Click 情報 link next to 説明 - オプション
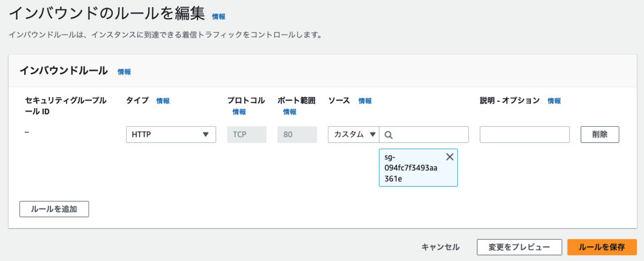Image resolution: width=644 pixels, height=261 pixels. (554, 101)
